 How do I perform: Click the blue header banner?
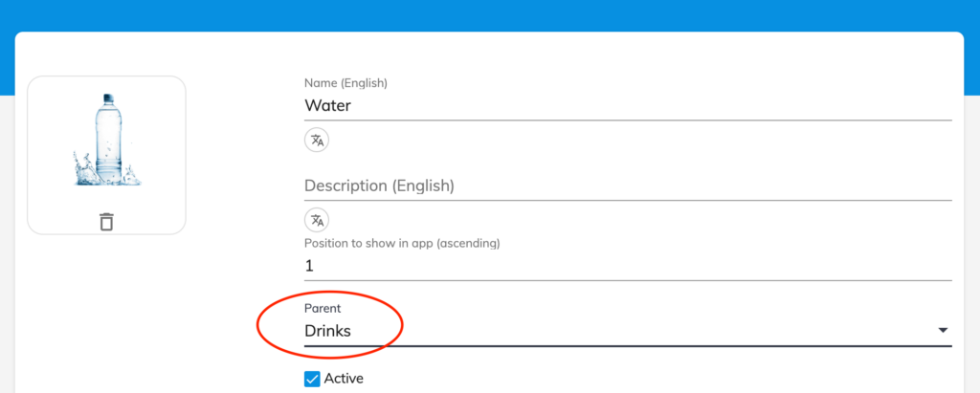pos(490,15)
